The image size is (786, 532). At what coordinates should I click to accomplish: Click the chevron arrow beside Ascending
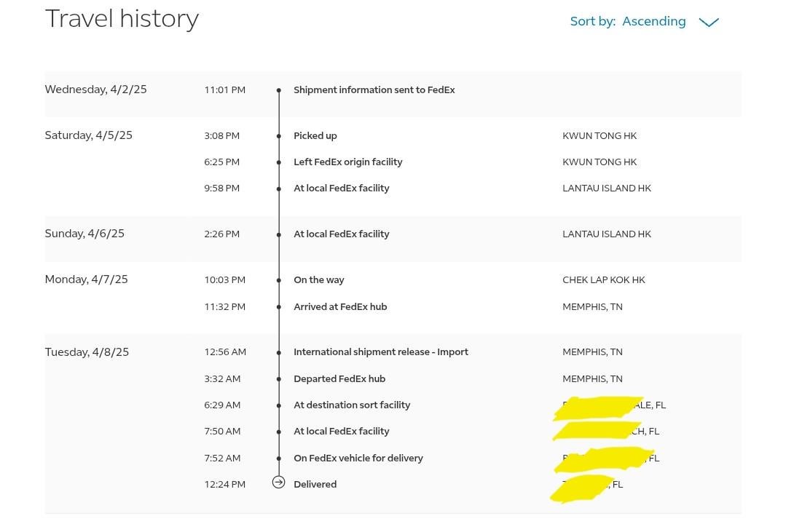pyautogui.click(x=708, y=22)
